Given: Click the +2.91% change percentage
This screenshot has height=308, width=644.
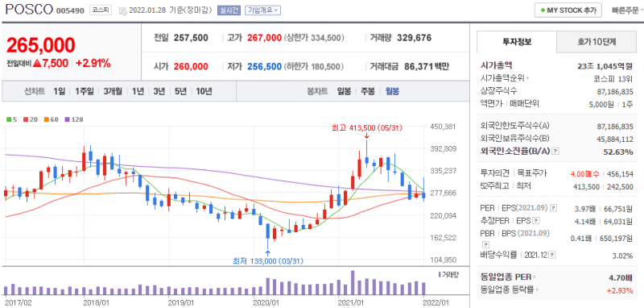Looking at the screenshot, I should [x=93, y=64].
